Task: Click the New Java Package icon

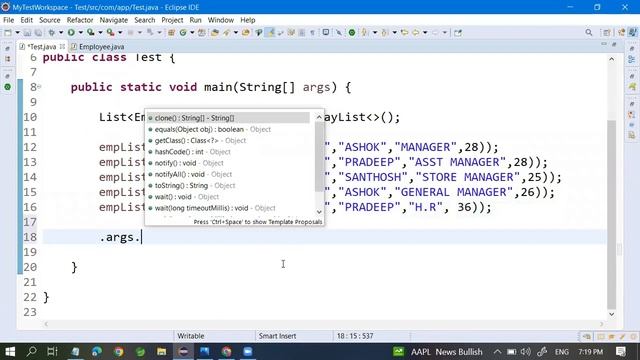Action: (x=171, y=33)
